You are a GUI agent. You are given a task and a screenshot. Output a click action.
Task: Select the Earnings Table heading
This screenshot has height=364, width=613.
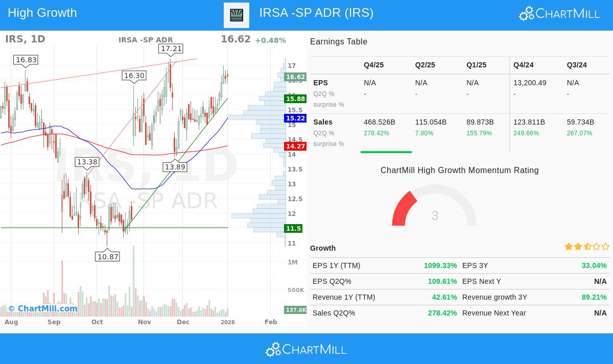pos(338,42)
